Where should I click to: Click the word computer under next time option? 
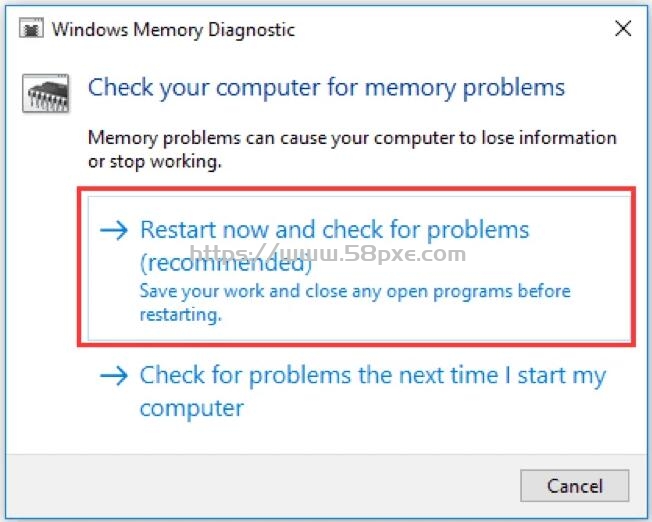tap(192, 408)
